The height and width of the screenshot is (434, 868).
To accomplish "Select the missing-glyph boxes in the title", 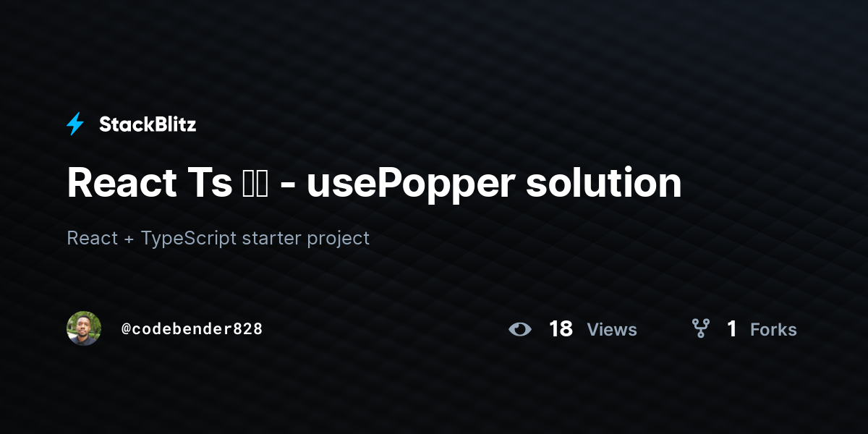I will pyautogui.click(x=256, y=184).
